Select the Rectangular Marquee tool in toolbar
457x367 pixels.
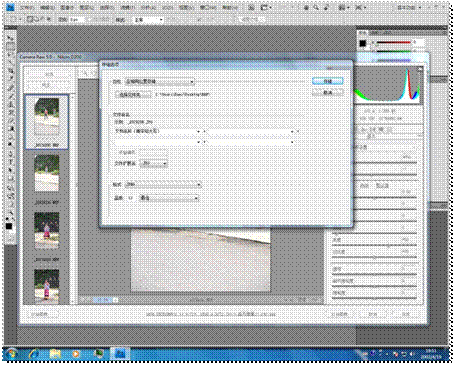click(10, 46)
